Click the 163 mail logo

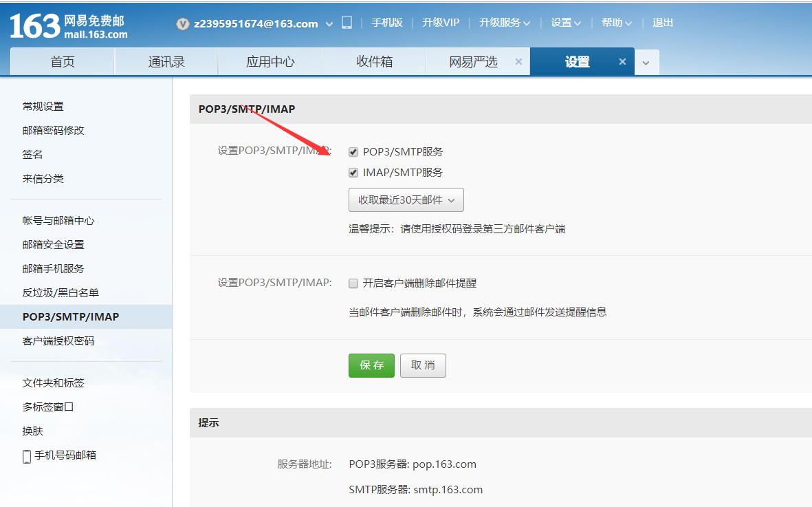[x=69, y=26]
